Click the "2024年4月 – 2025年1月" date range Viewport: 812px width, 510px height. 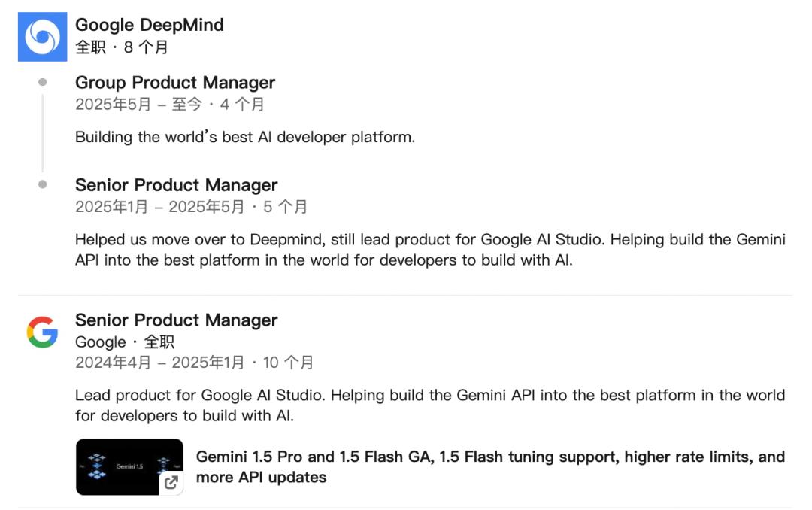click(159, 363)
